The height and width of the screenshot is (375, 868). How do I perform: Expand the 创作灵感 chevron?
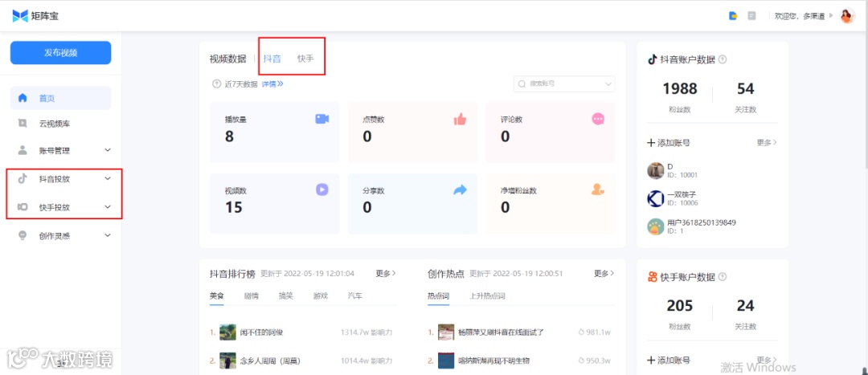tap(108, 235)
